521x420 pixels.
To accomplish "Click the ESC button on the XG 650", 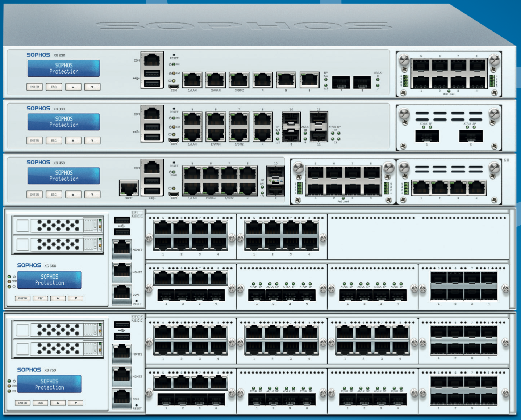I will 40,298.
